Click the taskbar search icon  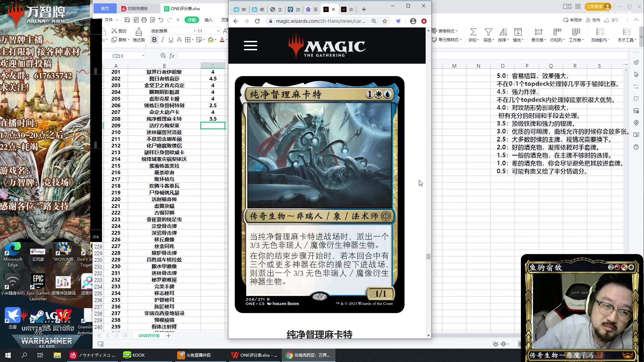coord(24,355)
